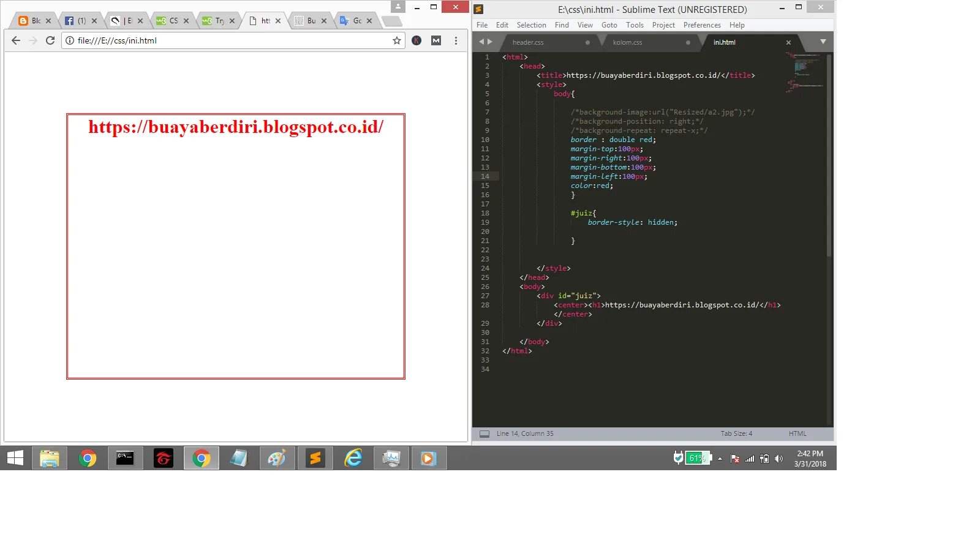Open the round K extension icon
The height and width of the screenshot is (548, 980).
pyautogui.click(x=417, y=40)
